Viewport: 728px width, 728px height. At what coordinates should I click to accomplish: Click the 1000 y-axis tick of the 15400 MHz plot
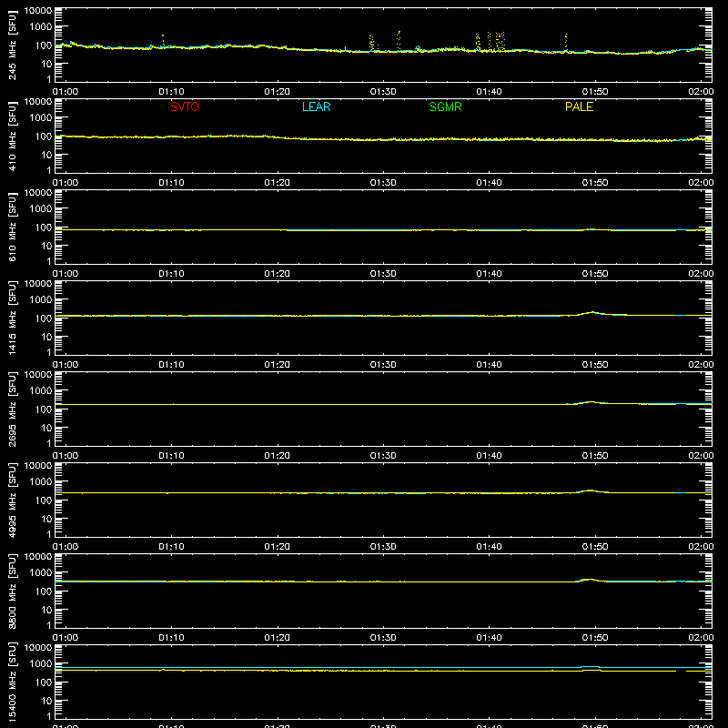point(41,664)
